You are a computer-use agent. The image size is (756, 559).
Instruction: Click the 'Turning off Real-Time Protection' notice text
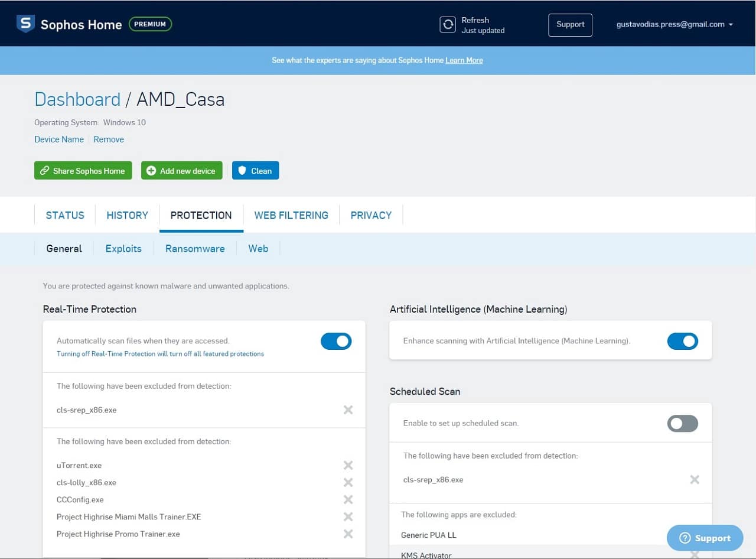(160, 354)
